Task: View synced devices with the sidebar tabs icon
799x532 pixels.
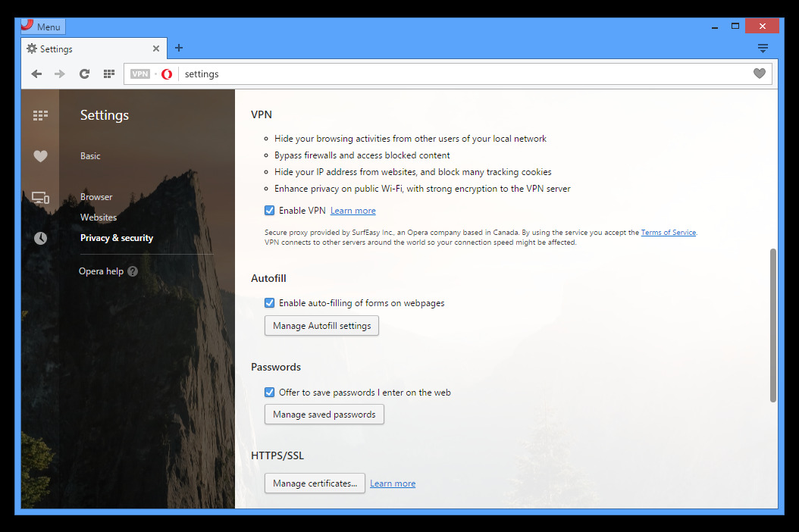Action: (x=40, y=197)
